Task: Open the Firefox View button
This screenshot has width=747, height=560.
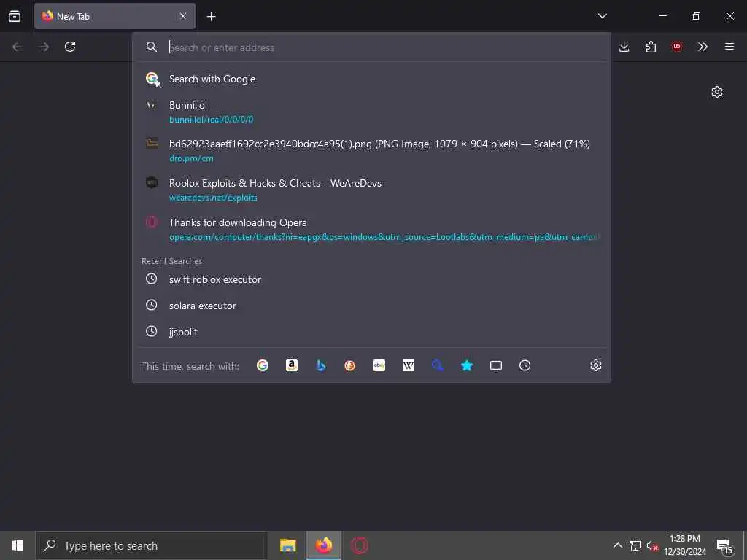Action: pyautogui.click(x=15, y=16)
